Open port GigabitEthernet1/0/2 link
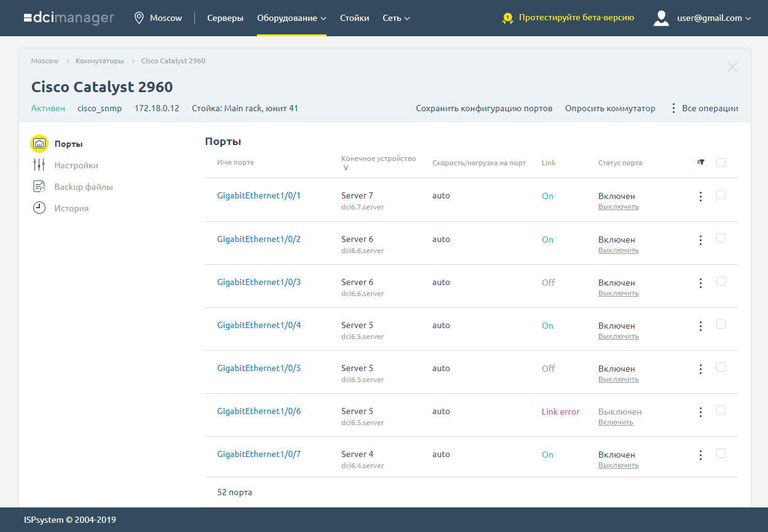 (259, 239)
